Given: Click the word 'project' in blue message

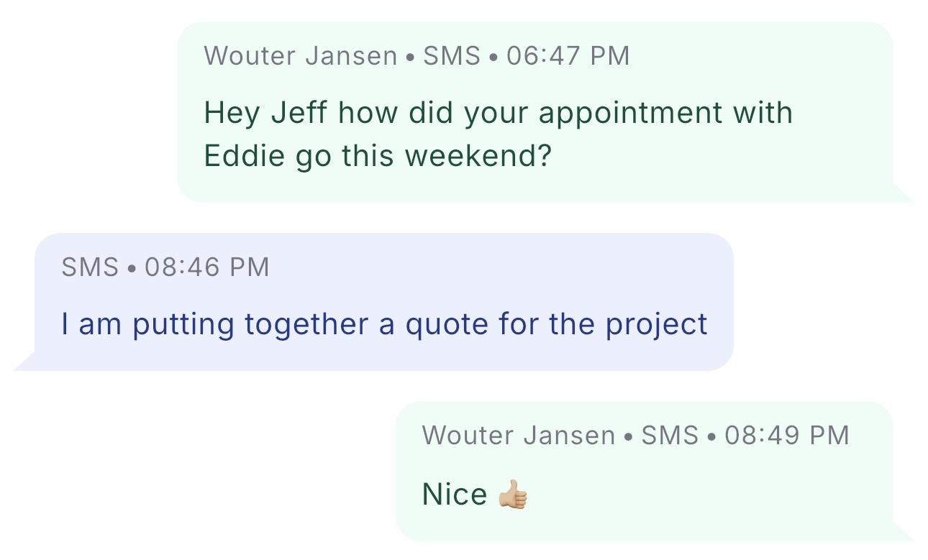Looking at the screenshot, I should [x=656, y=324].
